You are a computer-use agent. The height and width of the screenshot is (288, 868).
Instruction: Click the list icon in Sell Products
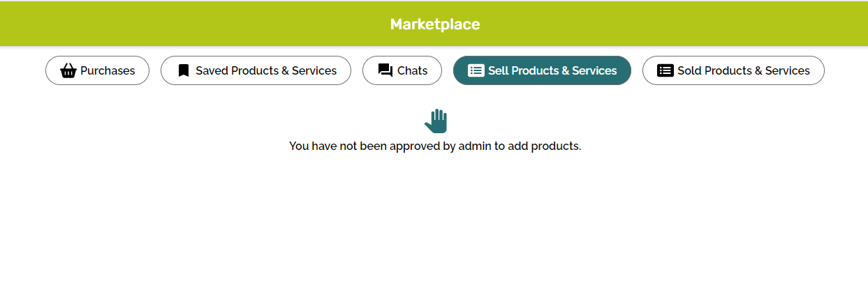pyautogui.click(x=476, y=70)
